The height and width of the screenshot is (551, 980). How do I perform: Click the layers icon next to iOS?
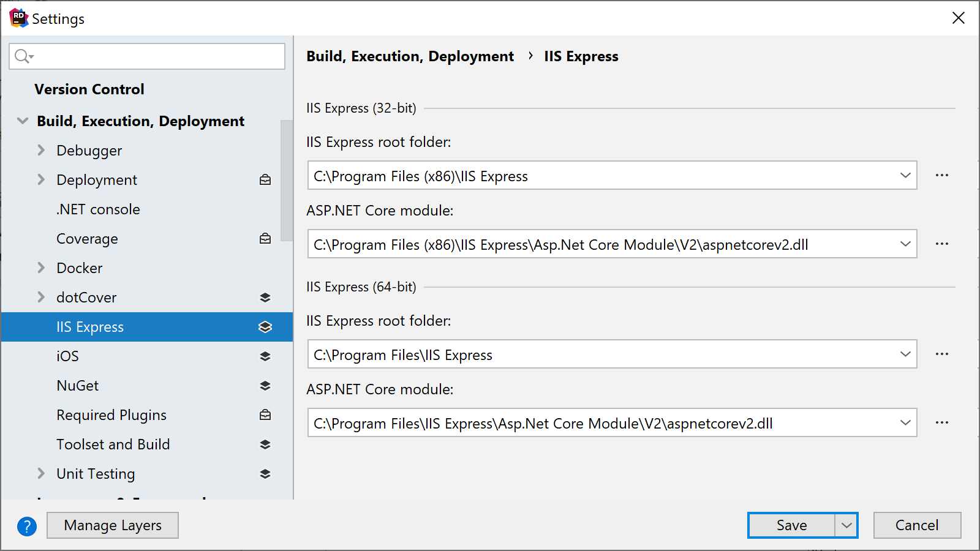pos(265,356)
